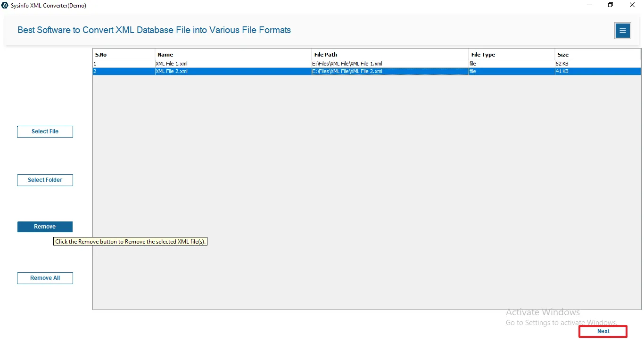Viewport: 644px width, 343px height.
Task: Click the Sysinfo app logo icon
Action: 5,5
